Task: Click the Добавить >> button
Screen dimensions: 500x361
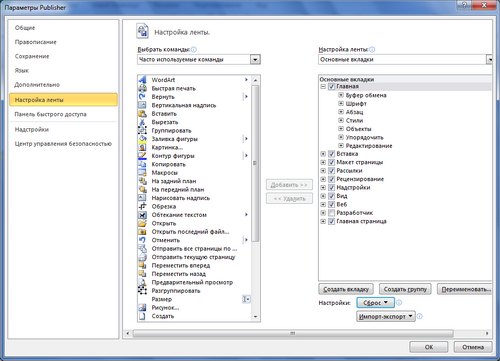Action: tap(289, 185)
